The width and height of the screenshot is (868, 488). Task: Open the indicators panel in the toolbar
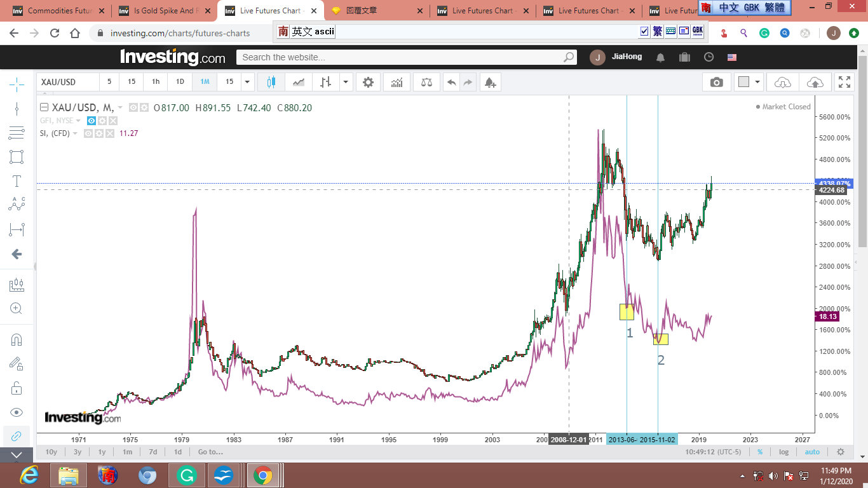(x=397, y=82)
